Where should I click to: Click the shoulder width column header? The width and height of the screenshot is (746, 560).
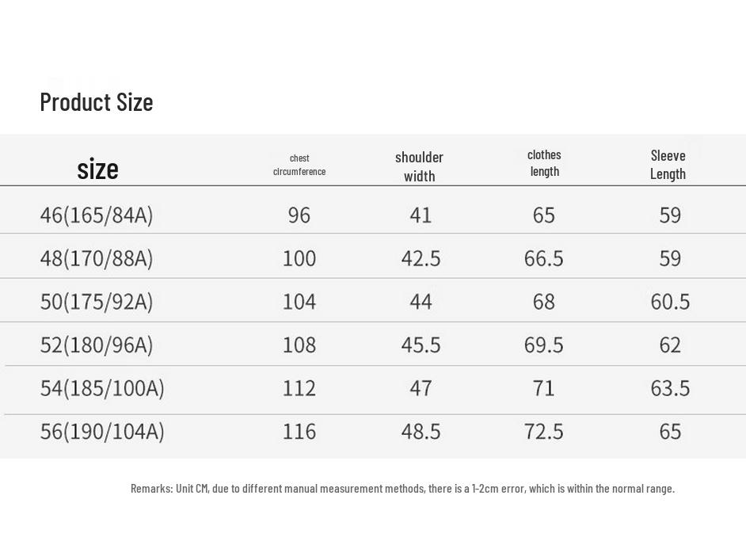pos(419,166)
